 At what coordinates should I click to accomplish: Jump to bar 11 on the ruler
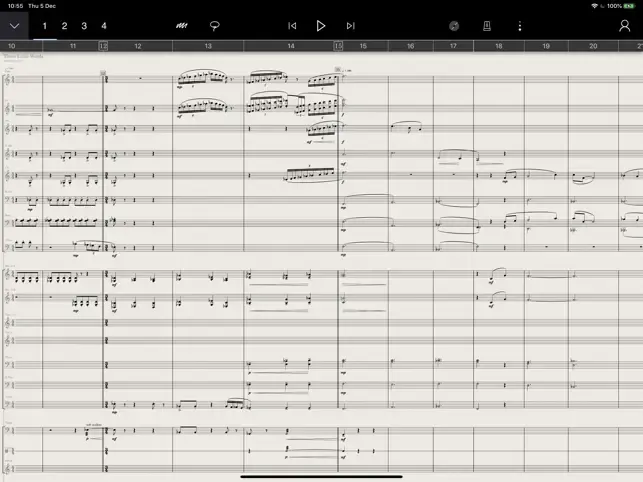pos(73,46)
